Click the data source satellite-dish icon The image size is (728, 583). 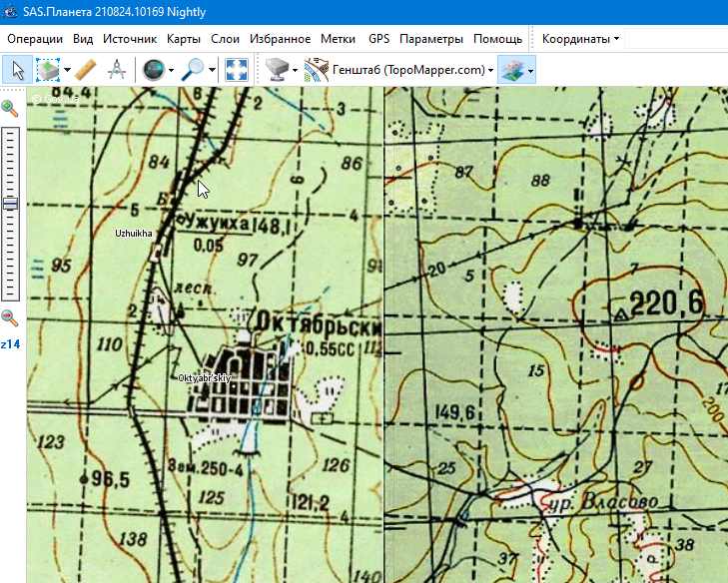coord(278,70)
